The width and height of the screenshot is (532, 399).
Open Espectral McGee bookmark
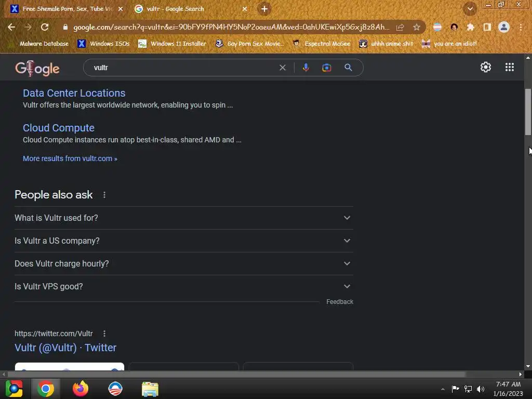[x=321, y=44]
